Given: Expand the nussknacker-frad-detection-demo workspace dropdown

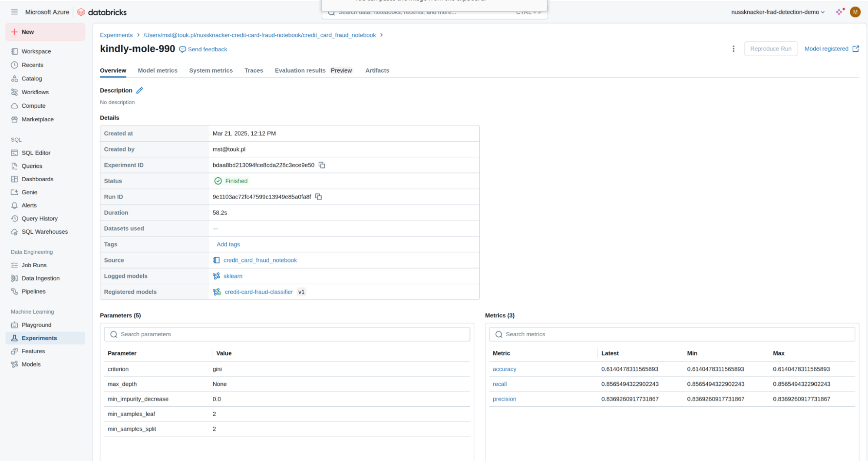Looking at the screenshot, I should click(x=778, y=12).
